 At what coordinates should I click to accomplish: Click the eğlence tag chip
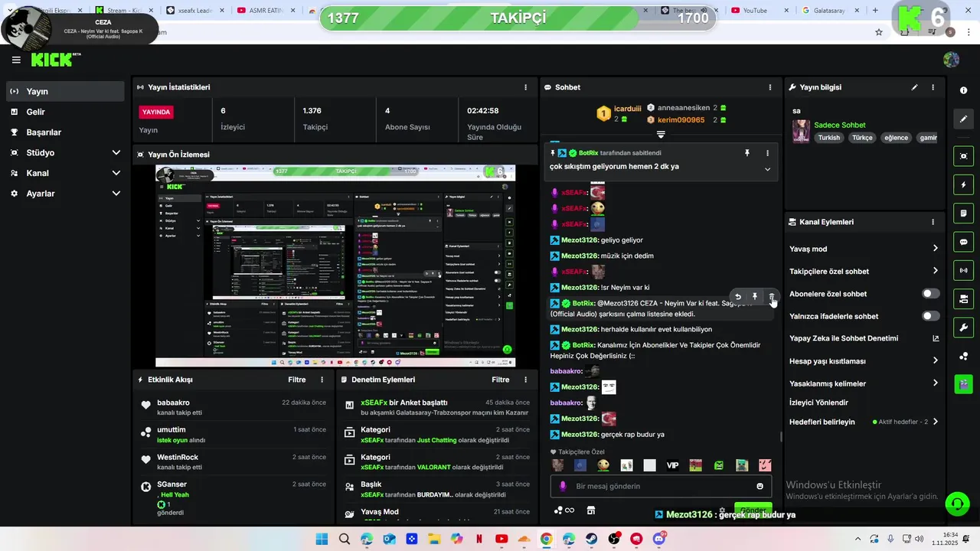(896, 138)
